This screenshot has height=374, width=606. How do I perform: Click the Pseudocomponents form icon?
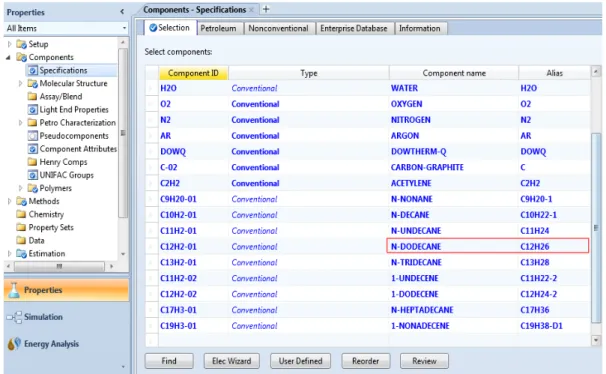[x=33, y=136]
